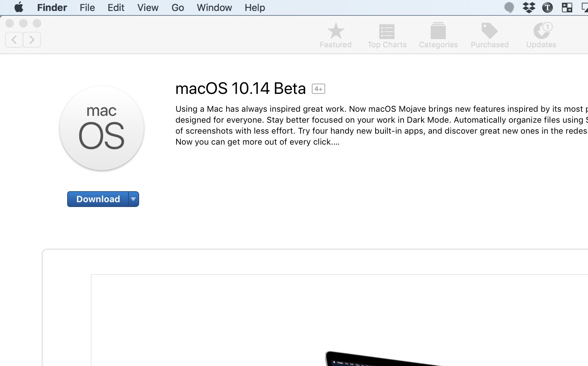Switch to the Categories tab
Screen dimensions: 588x366
pyautogui.click(x=438, y=36)
